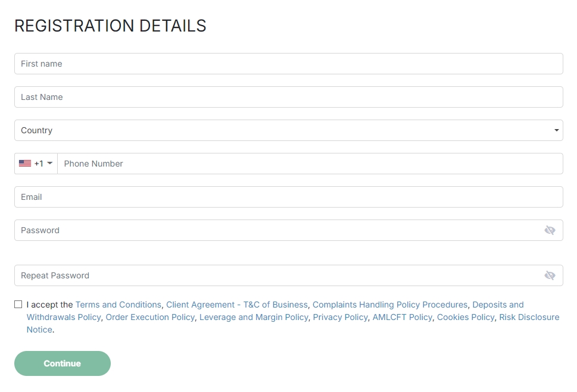Viewport: 577px width, 392px height.
Task: Open the AMLCFT Policy link
Action: 402,317
